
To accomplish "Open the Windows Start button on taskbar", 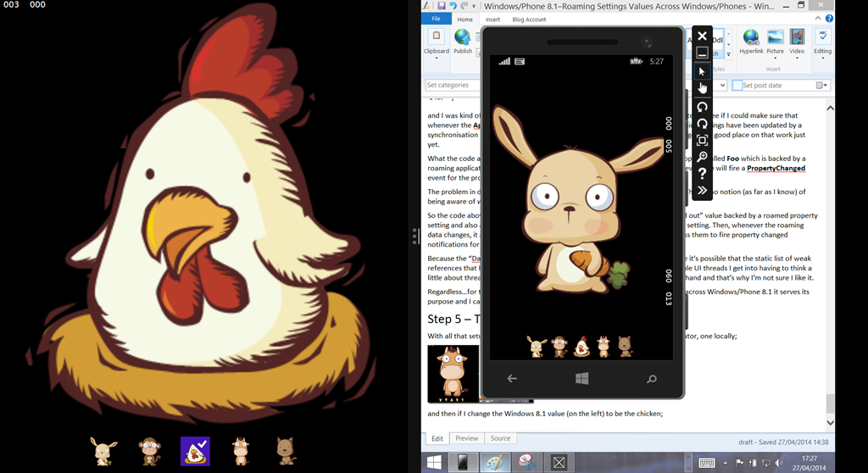I will pyautogui.click(x=434, y=462).
